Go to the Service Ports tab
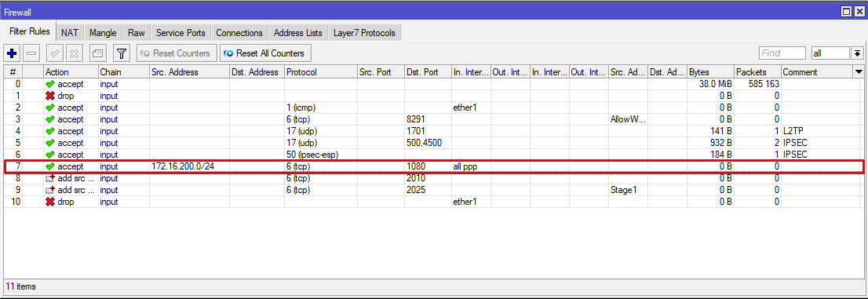 tap(181, 33)
